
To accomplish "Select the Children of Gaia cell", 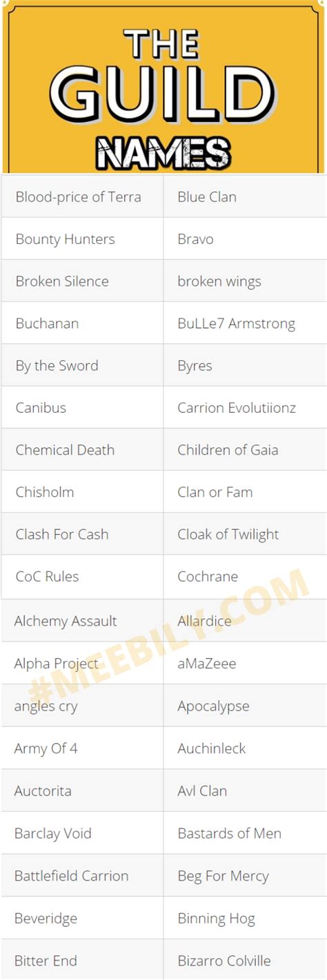I will tap(245, 449).
